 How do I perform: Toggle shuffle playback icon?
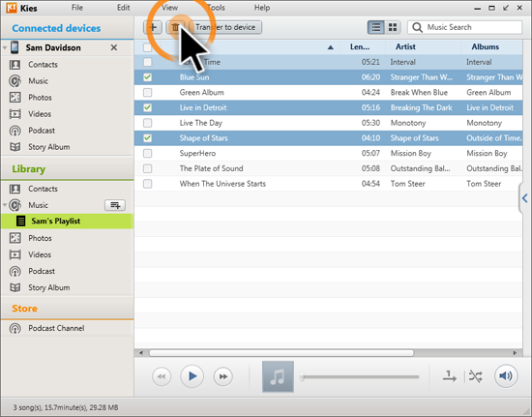pos(475,376)
